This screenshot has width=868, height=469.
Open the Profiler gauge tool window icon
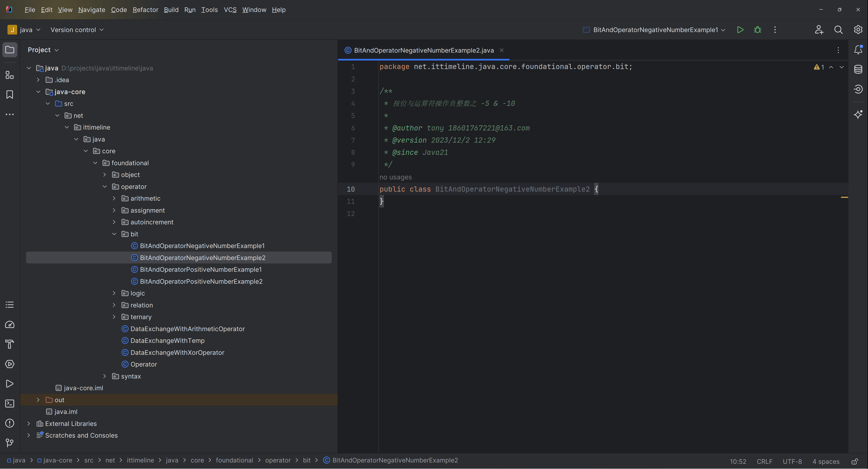click(10, 325)
